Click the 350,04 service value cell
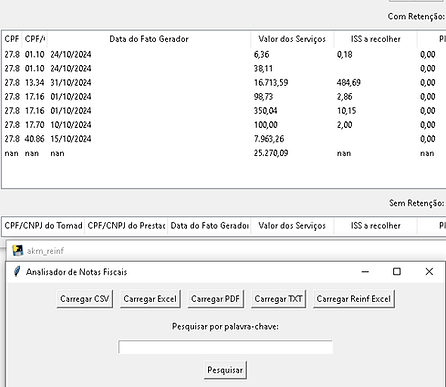Viewport: 446px width, 387px height. click(x=265, y=111)
